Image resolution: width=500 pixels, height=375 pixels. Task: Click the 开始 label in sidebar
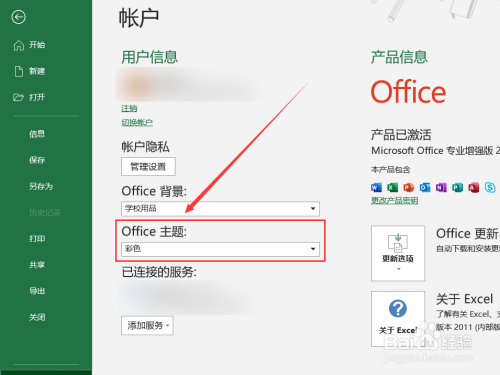tap(37, 45)
